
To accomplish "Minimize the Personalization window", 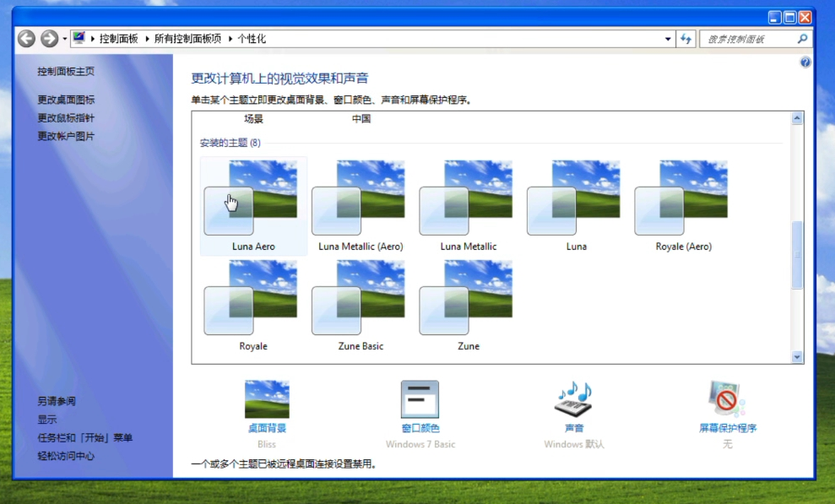I will 775,18.
